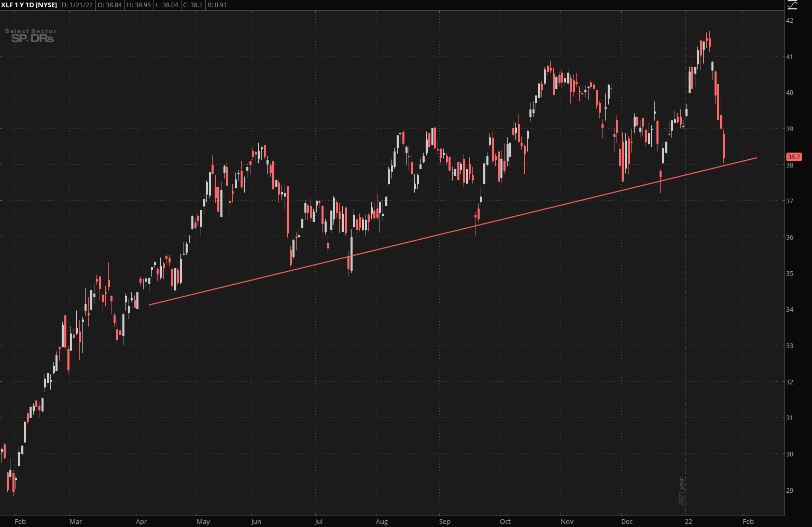Viewport: 812px width, 527px height.
Task: Click the 32 price axis label
Action: point(790,382)
